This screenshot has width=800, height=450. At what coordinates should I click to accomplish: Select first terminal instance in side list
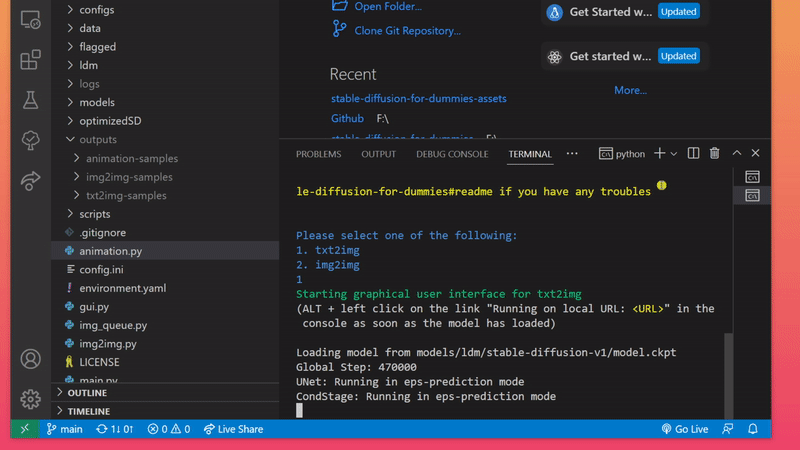point(753,177)
